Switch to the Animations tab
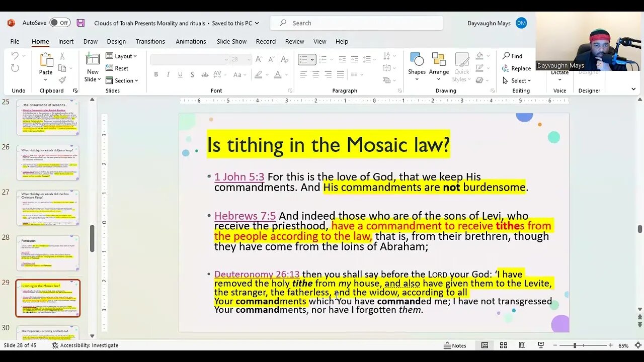644x362 pixels. tap(191, 41)
